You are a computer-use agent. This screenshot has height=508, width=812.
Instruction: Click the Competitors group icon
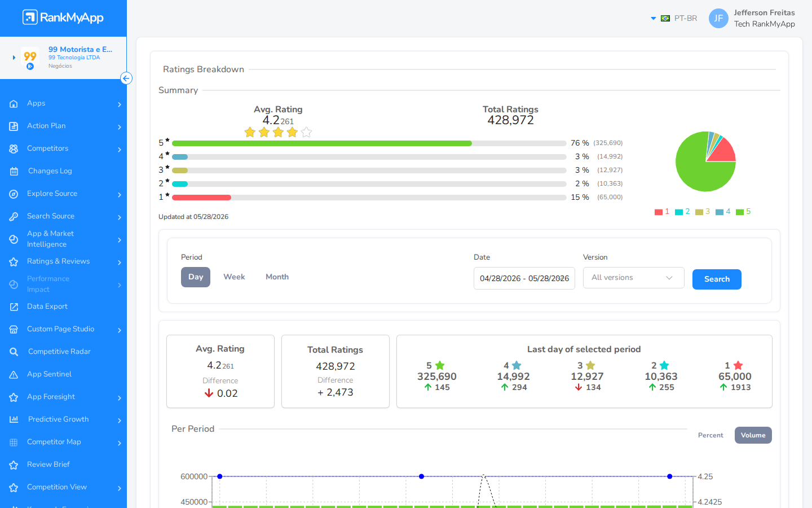pyautogui.click(x=14, y=149)
